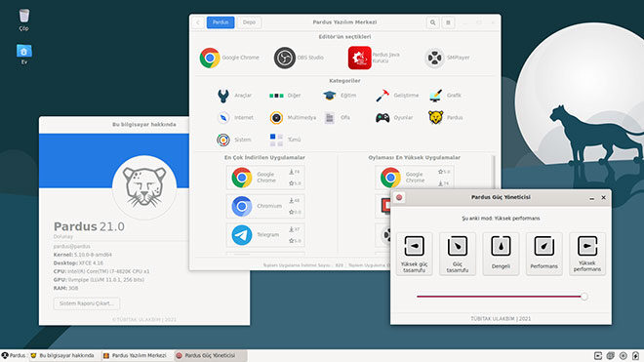Click the Kernel version line
Screen dimensions: 644x362
pyautogui.click(x=83, y=255)
